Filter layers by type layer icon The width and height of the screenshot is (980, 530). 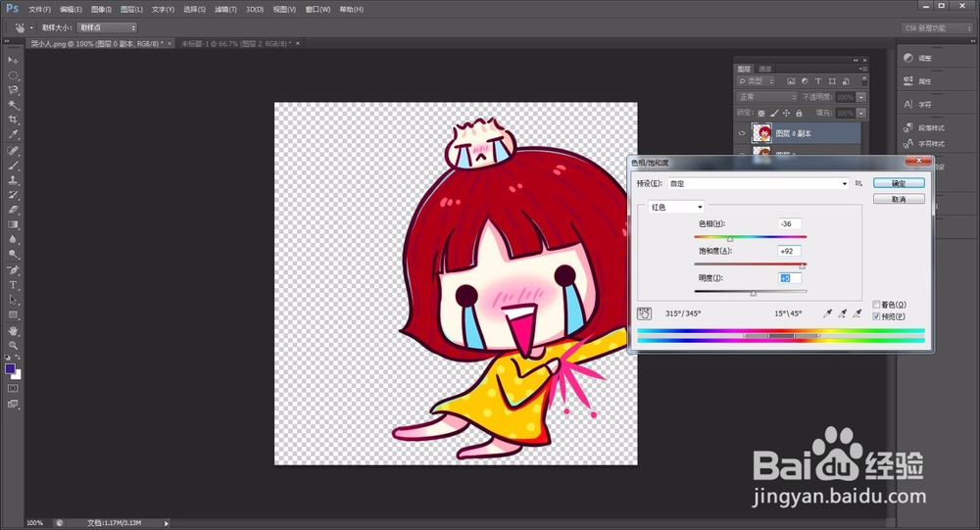pos(818,81)
